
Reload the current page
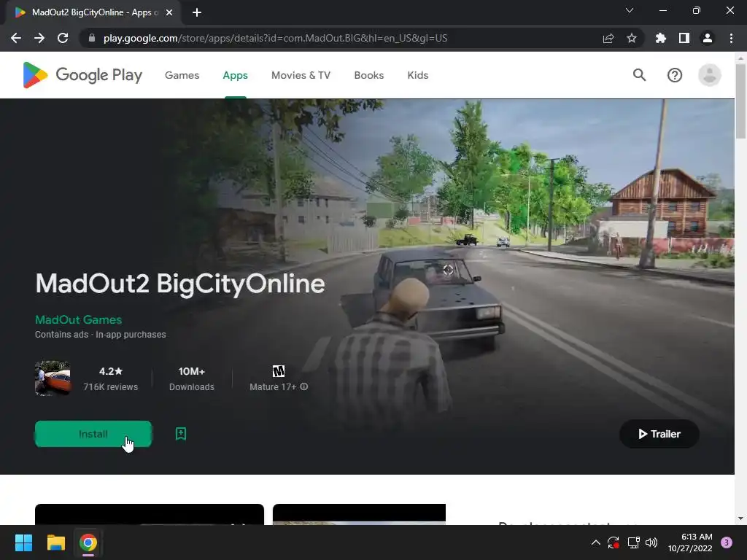63,38
